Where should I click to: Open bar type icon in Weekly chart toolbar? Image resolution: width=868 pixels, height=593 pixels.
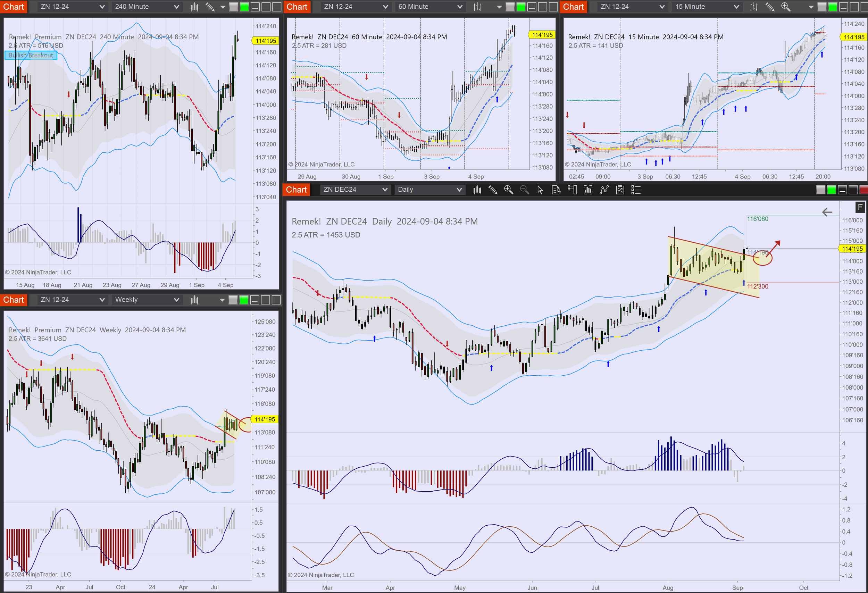point(194,300)
